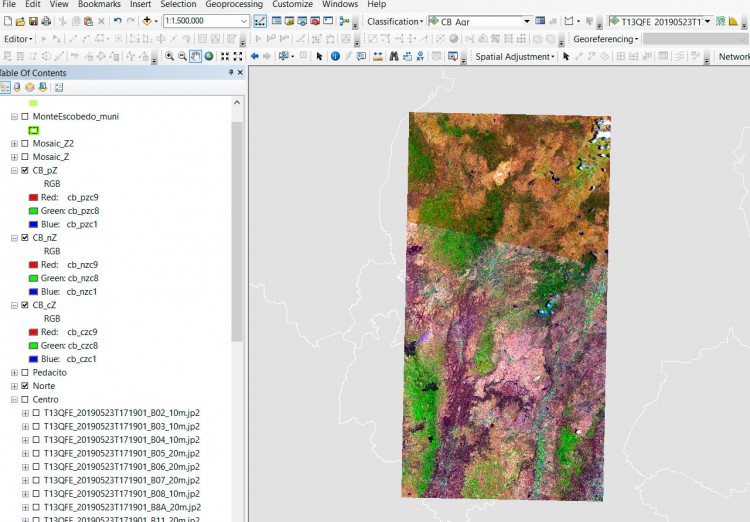Screen dimensions: 750x522
Task: Go back to previous extent
Action: click(x=254, y=56)
